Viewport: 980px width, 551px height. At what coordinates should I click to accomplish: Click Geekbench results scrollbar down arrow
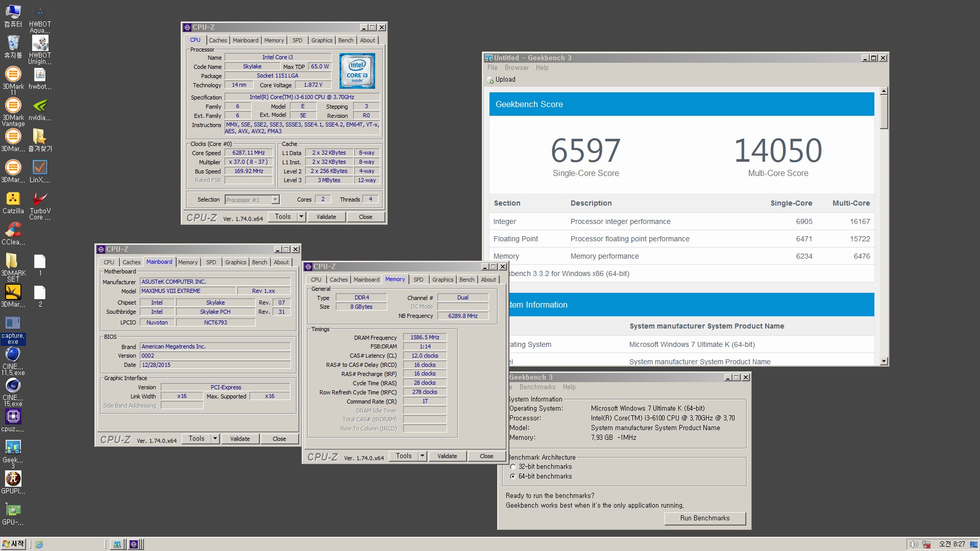point(884,361)
